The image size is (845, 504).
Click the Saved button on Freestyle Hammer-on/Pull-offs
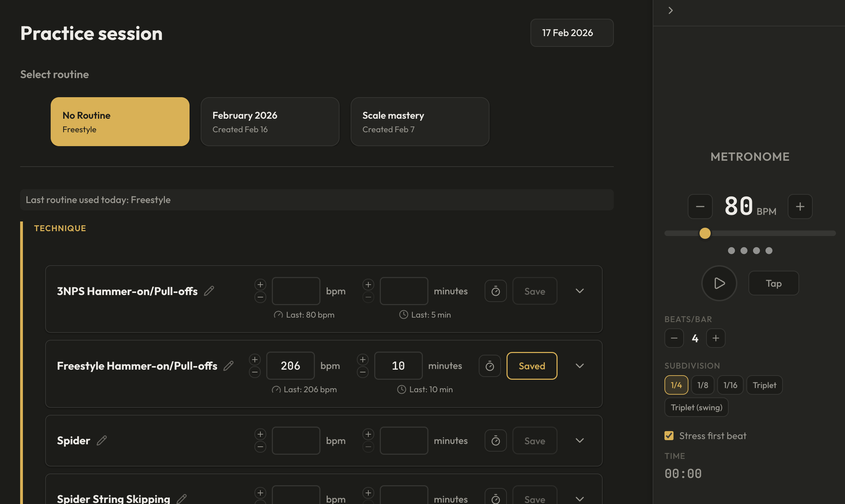(532, 366)
